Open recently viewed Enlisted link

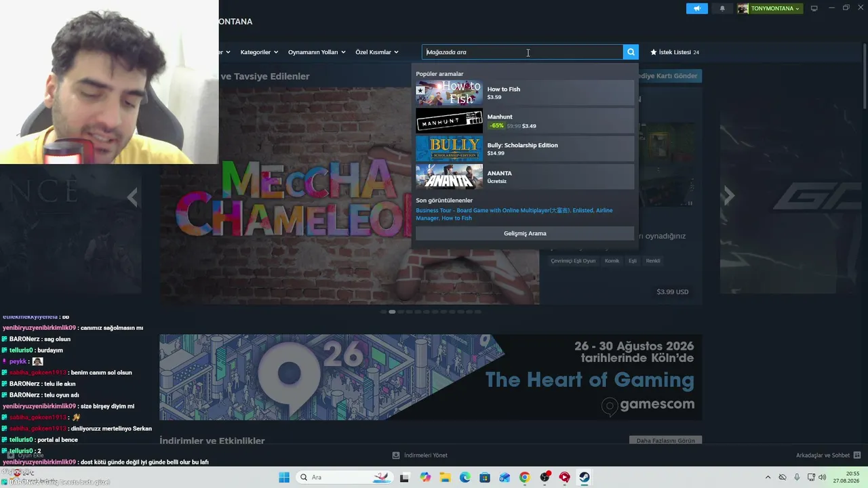pos(583,211)
